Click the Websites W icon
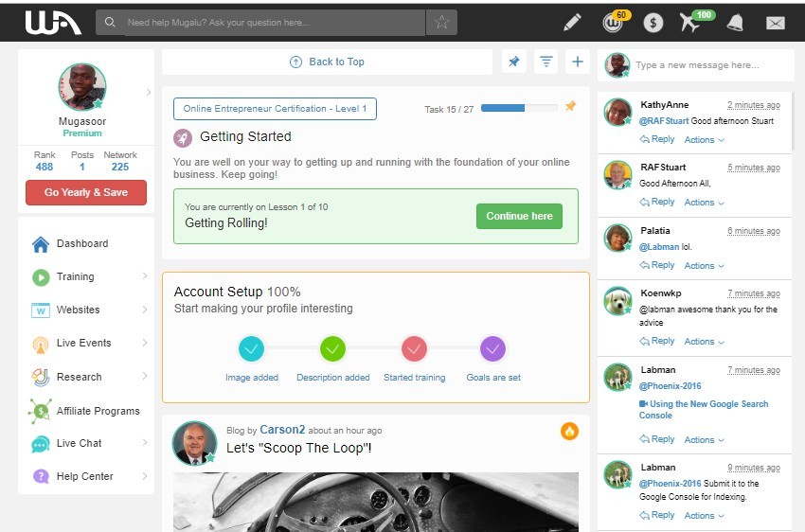Viewport: 805px width, 532px height. [41, 310]
